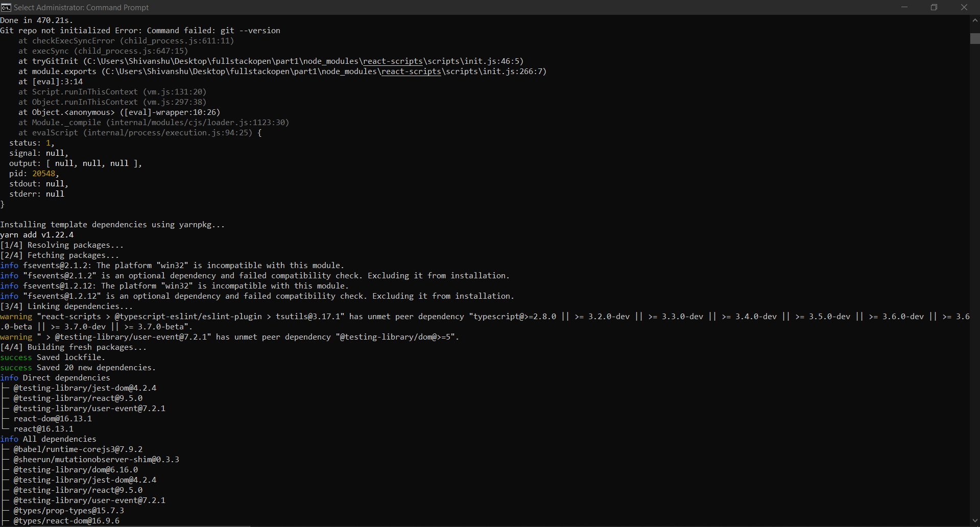Select the yellow warning label about tsutils peer dependency
This screenshot has width=980, height=527.
(17, 316)
